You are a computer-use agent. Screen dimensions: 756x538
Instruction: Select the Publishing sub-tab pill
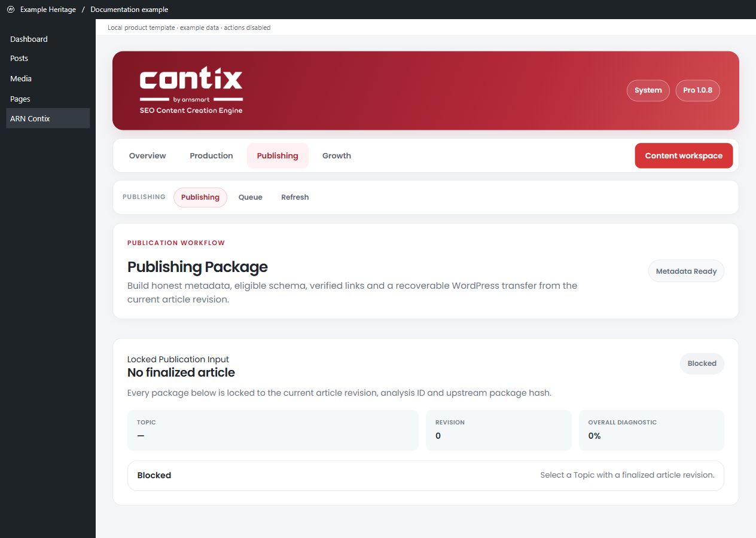pyautogui.click(x=200, y=197)
